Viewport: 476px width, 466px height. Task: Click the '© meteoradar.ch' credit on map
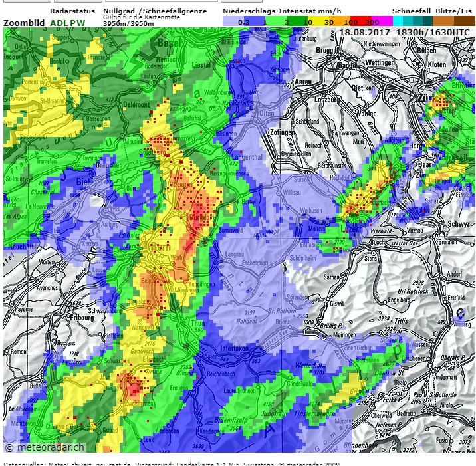(45, 447)
